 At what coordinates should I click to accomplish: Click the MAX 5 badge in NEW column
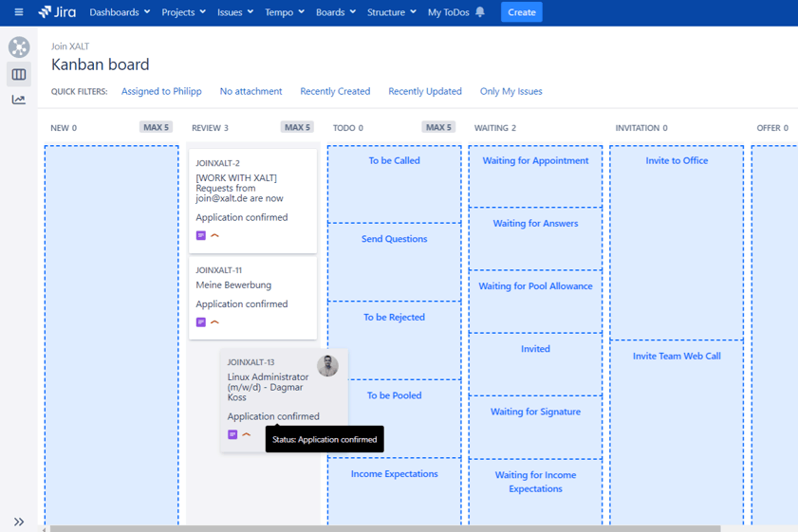click(x=156, y=127)
